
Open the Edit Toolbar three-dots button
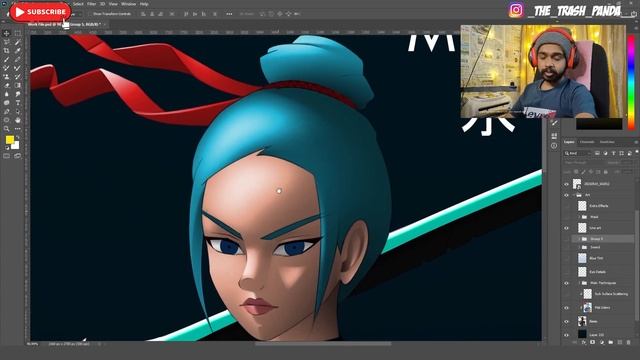(x=18, y=129)
